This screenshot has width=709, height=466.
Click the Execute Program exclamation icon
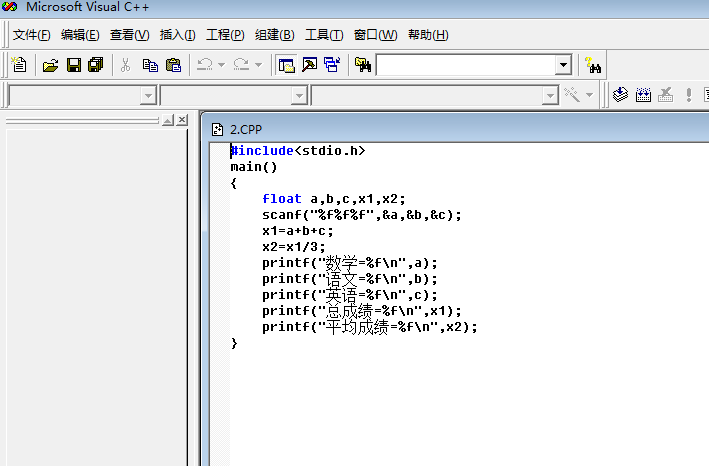[689, 94]
